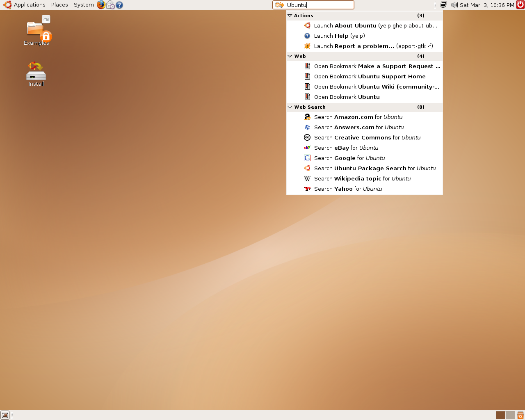The image size is (525, 420).
Task: Click the Ubuntu logo beside Applications
Action: (7, 5)
